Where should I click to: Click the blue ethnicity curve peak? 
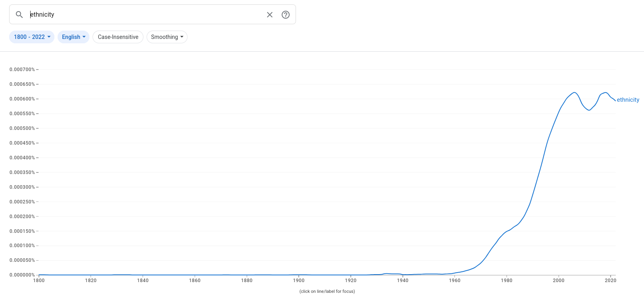click(x=574, y=93)
